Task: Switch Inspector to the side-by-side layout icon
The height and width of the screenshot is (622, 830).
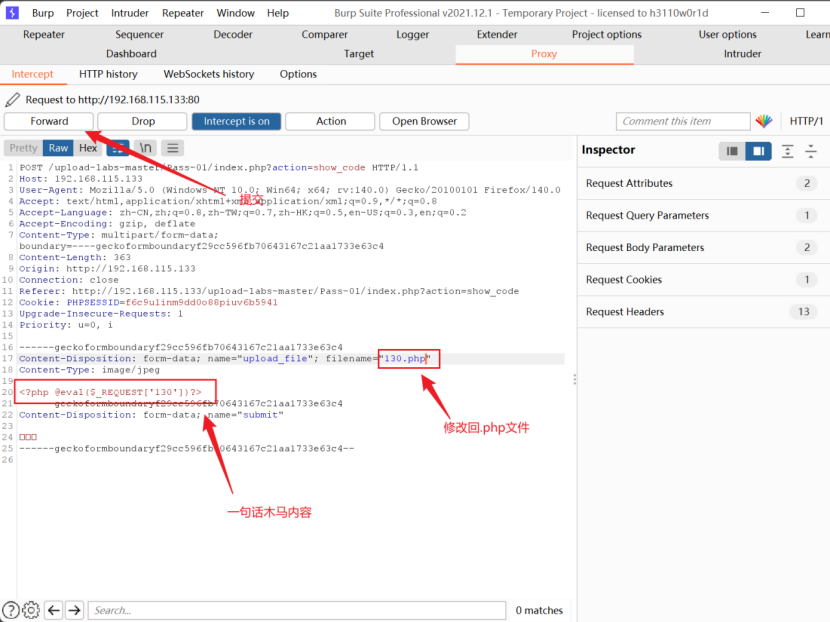Action: [x=758, y=151]
